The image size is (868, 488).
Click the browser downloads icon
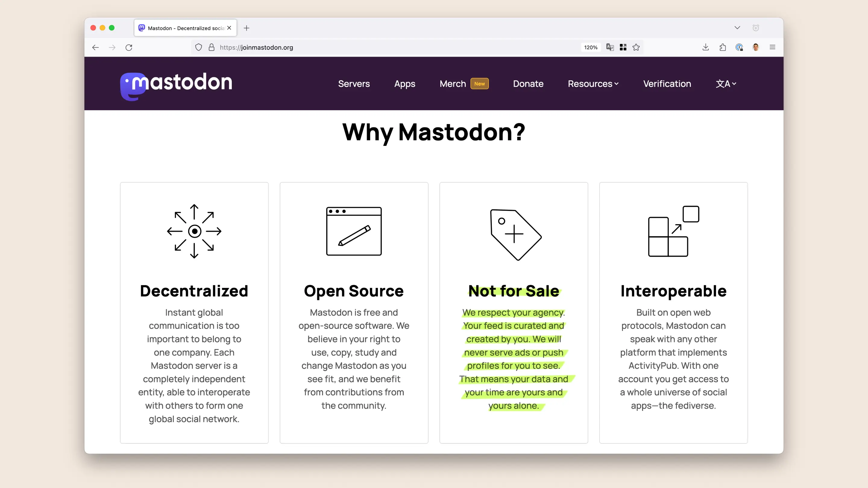point(706,47)
